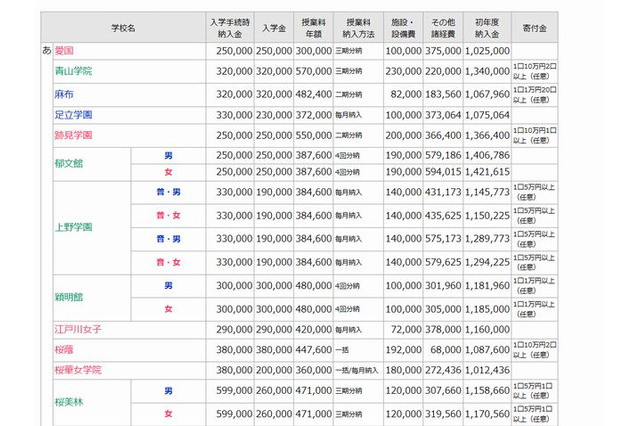Select 愛国's first-year total 1,025,000

487,51
